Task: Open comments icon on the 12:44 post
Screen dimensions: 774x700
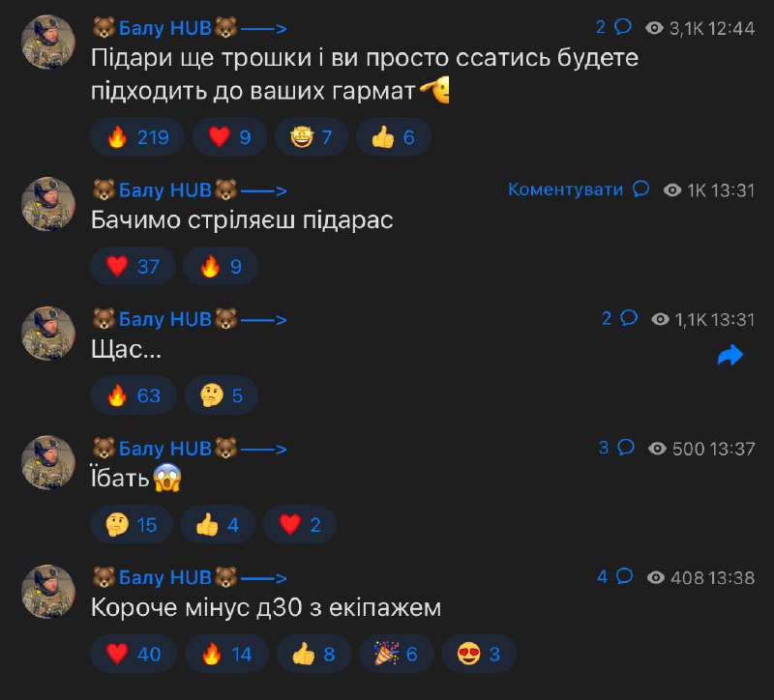Action: (623, 27)
